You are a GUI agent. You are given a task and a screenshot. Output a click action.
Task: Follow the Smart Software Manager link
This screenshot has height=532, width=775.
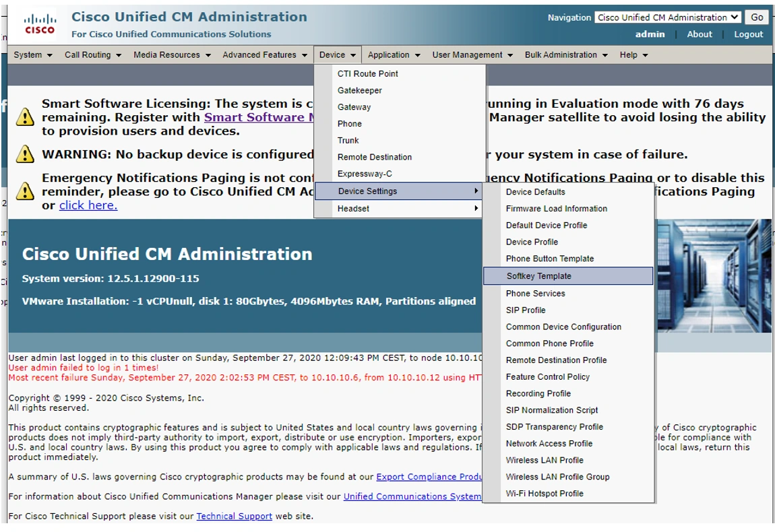[x=259, y=118]
